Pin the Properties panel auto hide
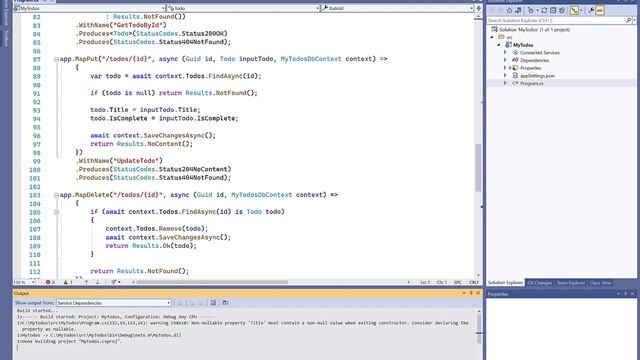This screenshot has width=640, height=360. coord(625,294)
